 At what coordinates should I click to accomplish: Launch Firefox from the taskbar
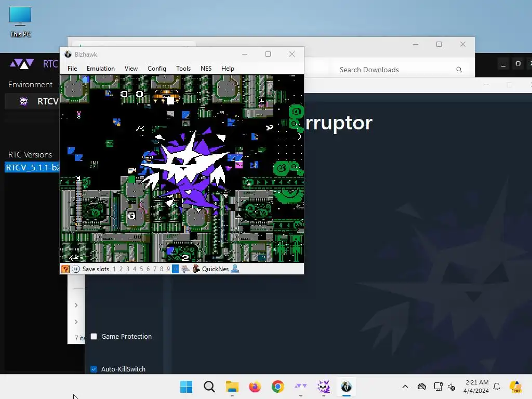coord(255,387)
